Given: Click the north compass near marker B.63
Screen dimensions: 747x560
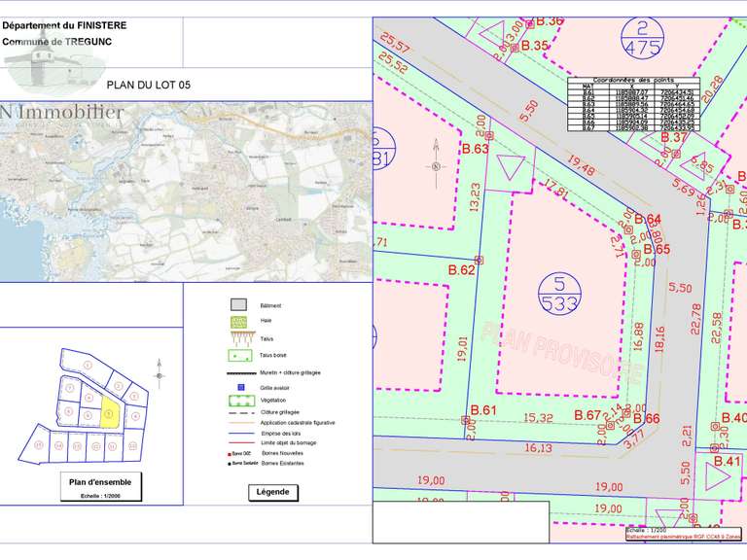Looking at the screenshot, I should coord(436,165).
